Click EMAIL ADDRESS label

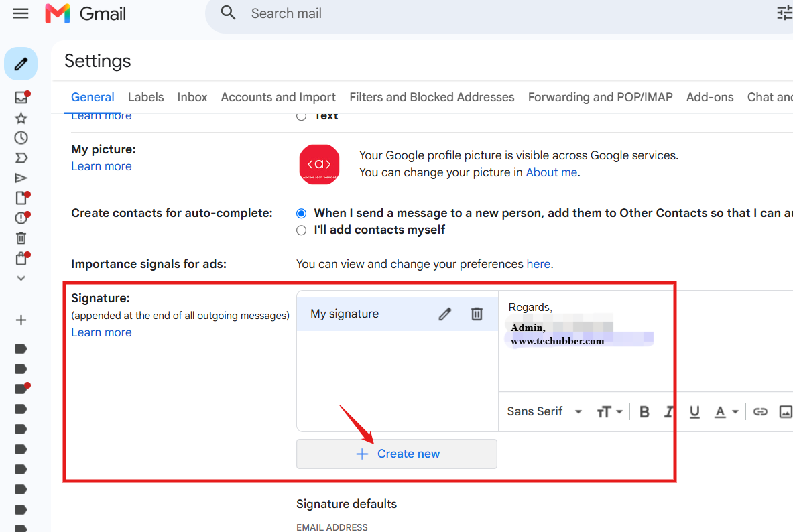332,527
